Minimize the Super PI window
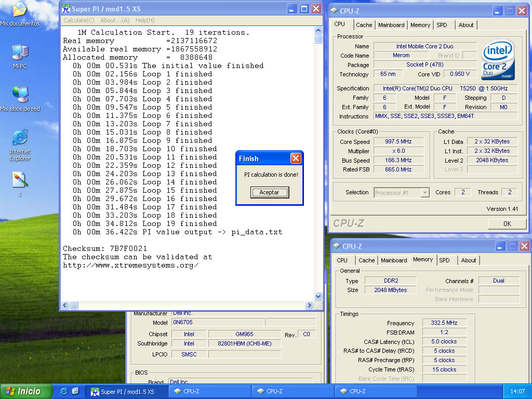Image resolution: width=532 pixels, height=399 pixels. 292,9
